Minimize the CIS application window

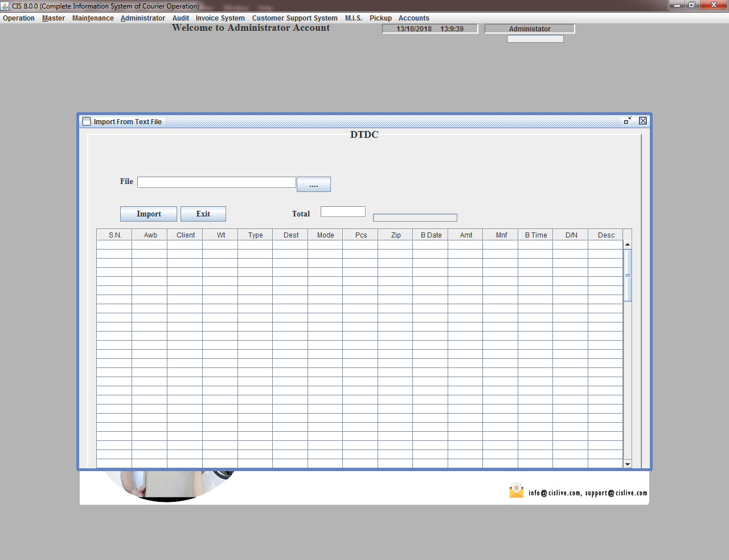pos(677,5)
